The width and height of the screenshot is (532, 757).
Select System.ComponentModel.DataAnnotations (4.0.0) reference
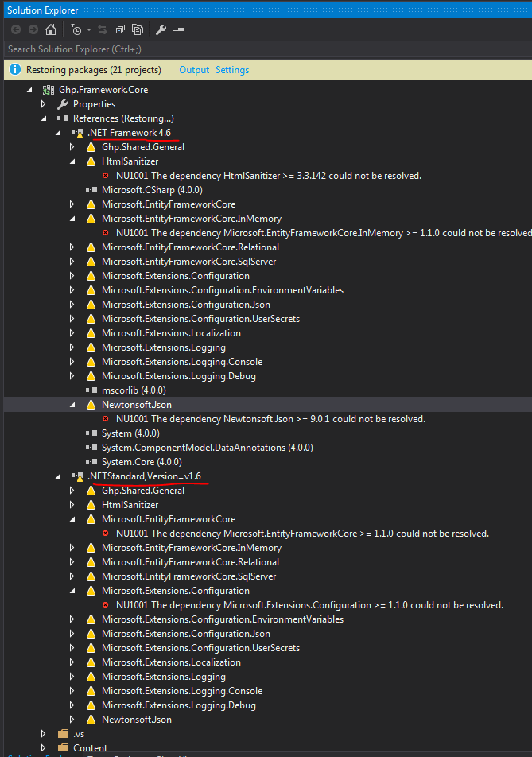point(207,448)
